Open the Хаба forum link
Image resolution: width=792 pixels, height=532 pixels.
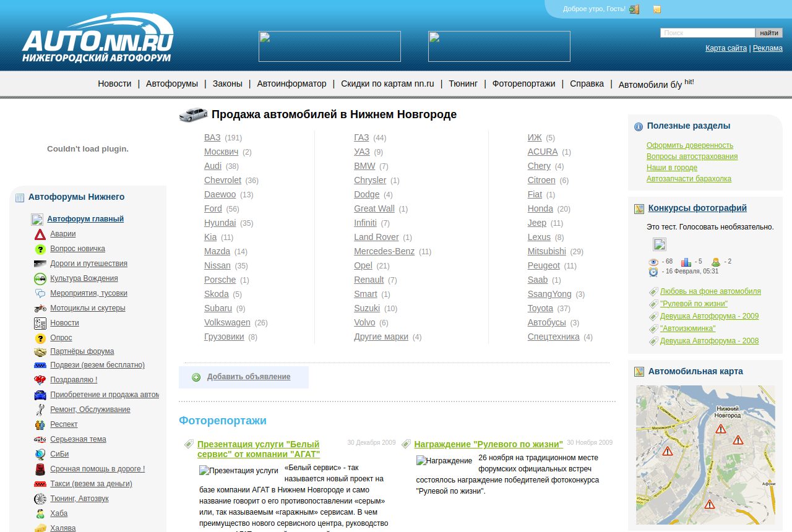point(59,513)
